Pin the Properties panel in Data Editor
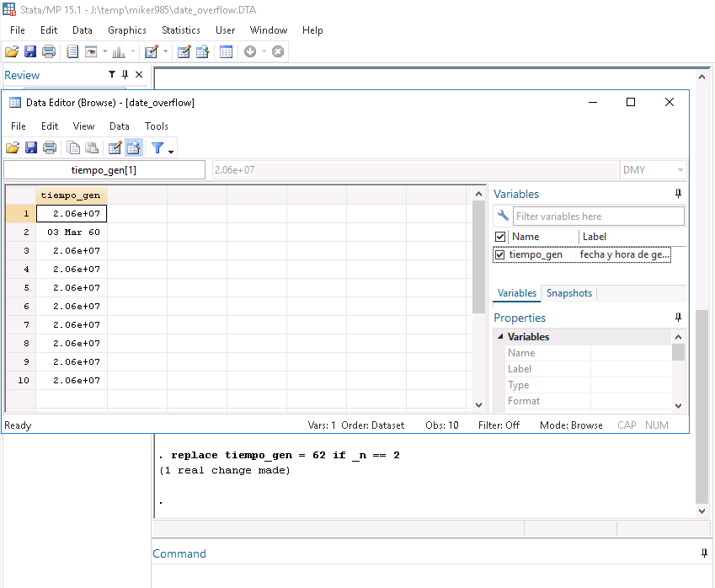The height and width of the screenshot is (588, 715). tap(678, 318)
